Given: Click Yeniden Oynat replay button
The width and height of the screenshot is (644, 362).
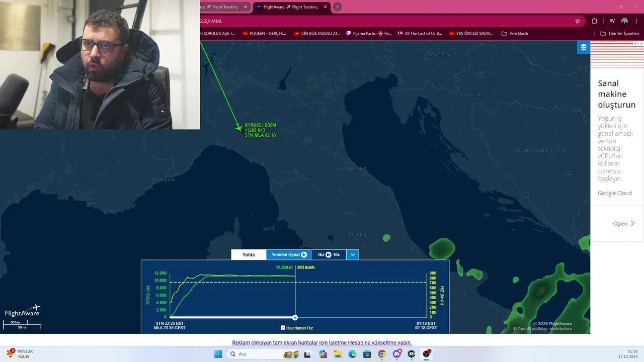Looking at the screenshot, I should click(x=289, y=254).
